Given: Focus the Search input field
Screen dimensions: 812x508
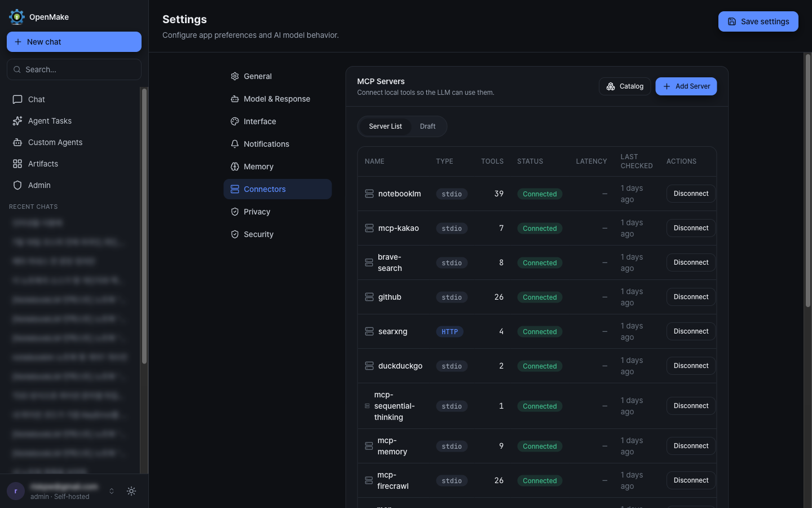Looking at the screenshot, I should click(x=74, y=69).
